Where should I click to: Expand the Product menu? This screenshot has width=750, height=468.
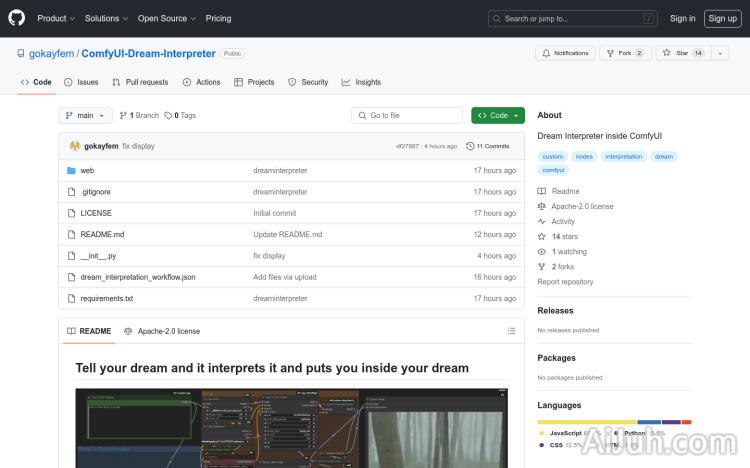click(55, 18)
